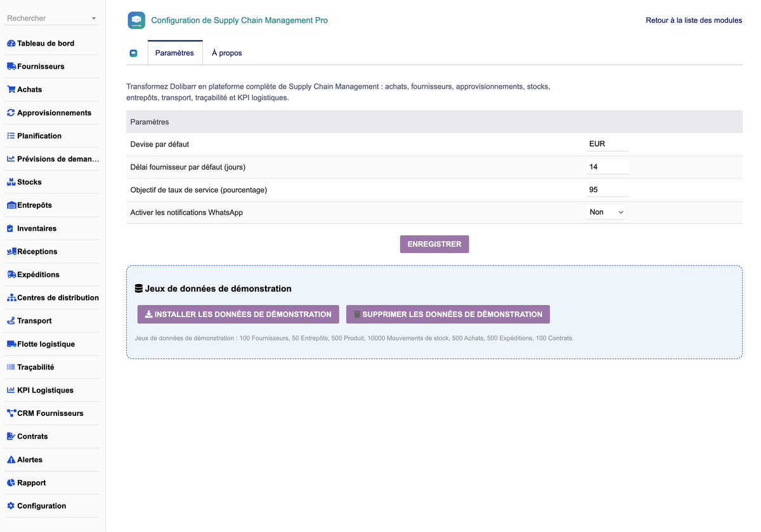Open the Expéditions menu entry
761x532 pixels.
[x=38, y=275]
